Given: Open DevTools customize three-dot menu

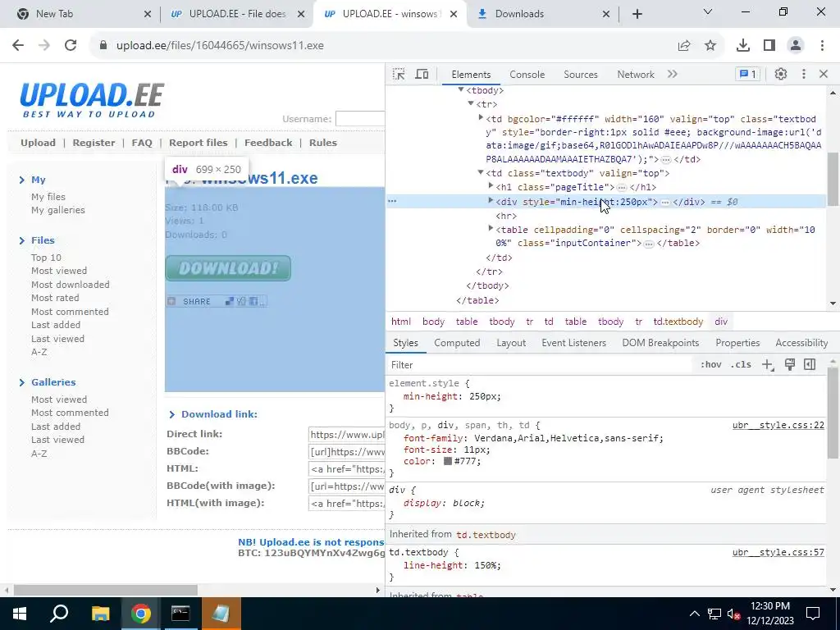Looking at the screenshot, I should [804, 74].
